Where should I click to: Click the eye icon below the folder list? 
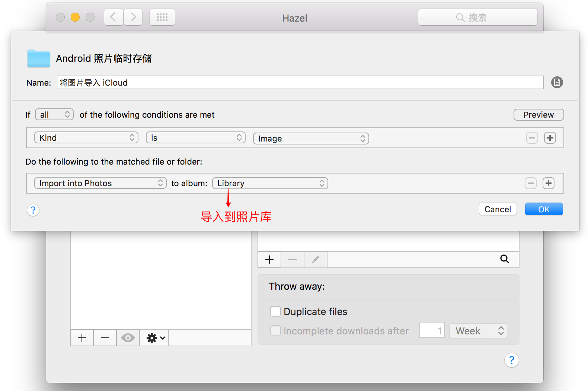point(128,338)
